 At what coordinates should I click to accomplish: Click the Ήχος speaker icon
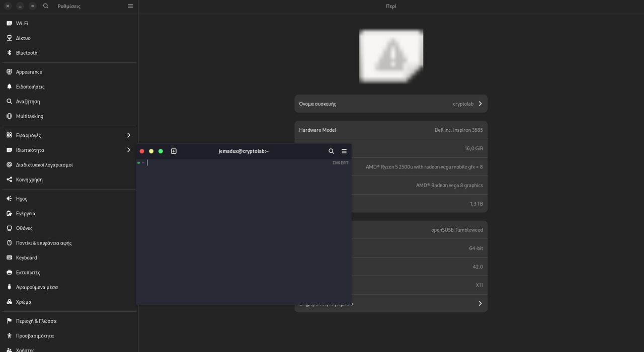pyautogui.click(x=9, y=199)
